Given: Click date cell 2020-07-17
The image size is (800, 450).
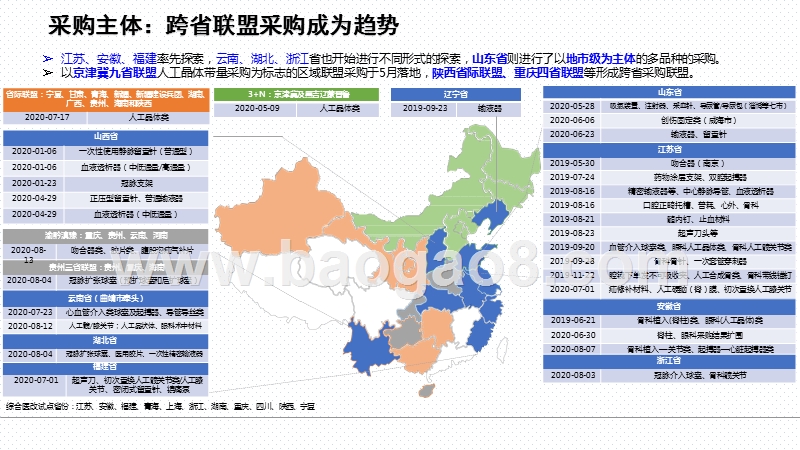Looking at the screenshot, I should coord(47,117).
